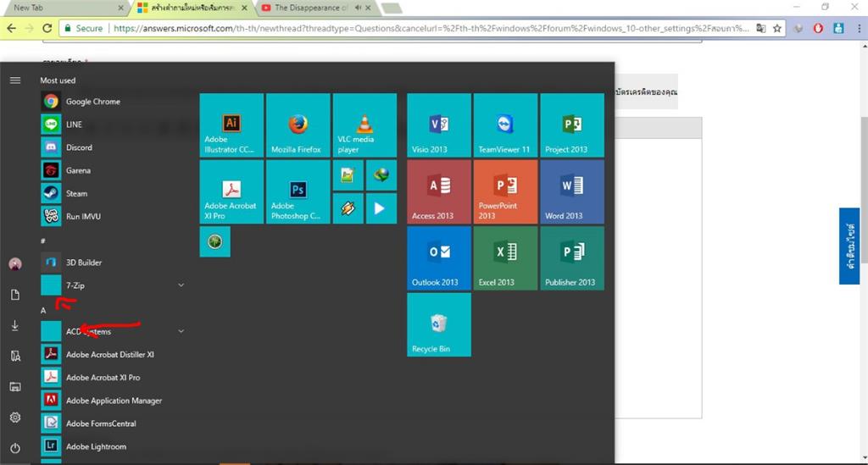
Task: Expand the Start menu hamburger button
Action: tap(15, 80)
